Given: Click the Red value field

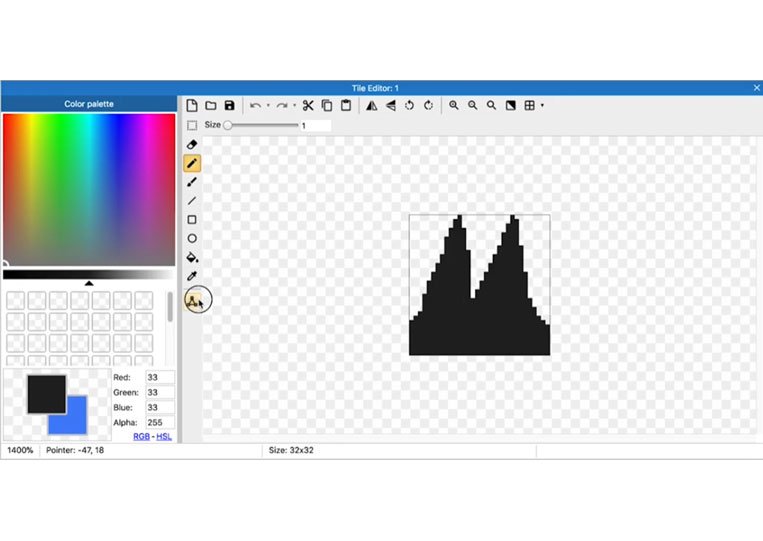Looking at the screenshot, I should pyautogui.click(x=160, y=378).
